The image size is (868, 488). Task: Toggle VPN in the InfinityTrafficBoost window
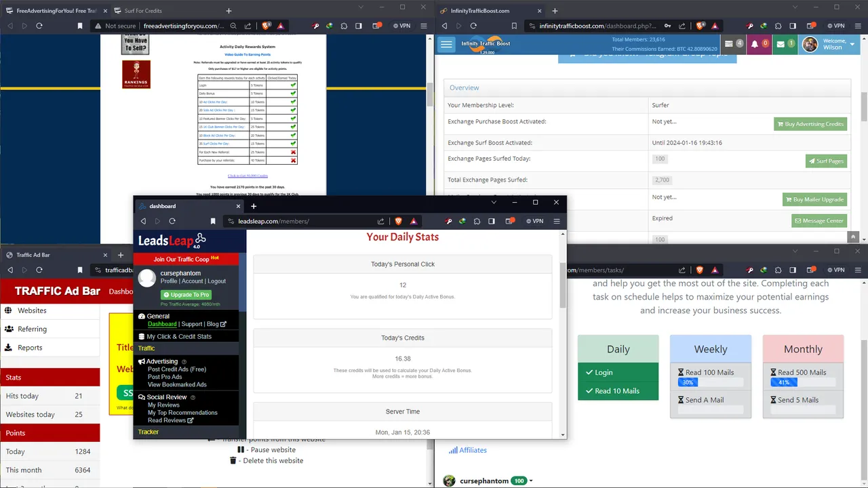pos(835,26)
